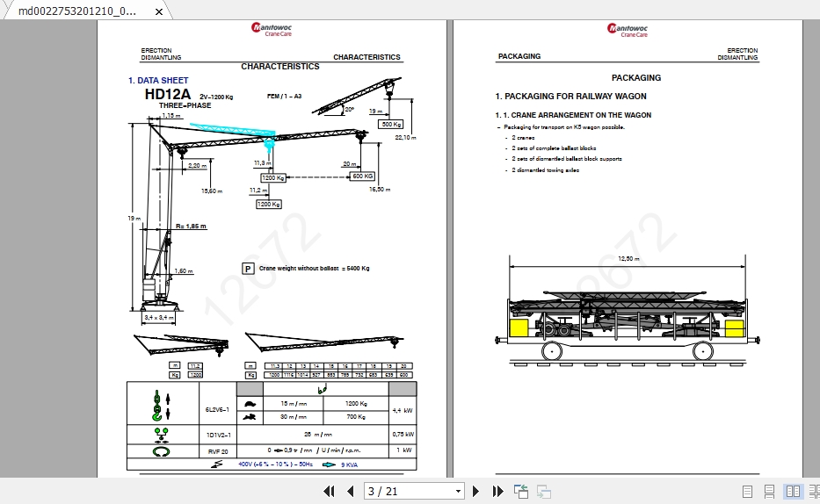Click the 1. DATA SHEET heading
The width and height of the screenshot is (820, 504).
point(158,81)
